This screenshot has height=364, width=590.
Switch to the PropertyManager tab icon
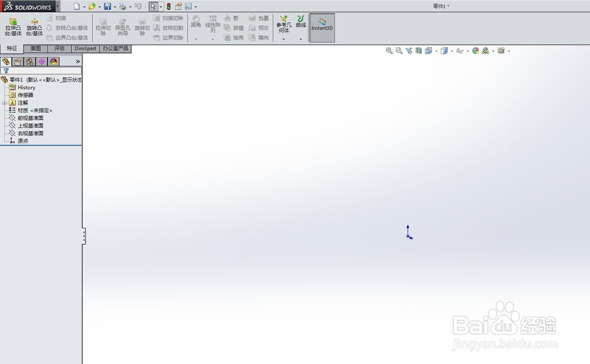click(x=17, y=61)
